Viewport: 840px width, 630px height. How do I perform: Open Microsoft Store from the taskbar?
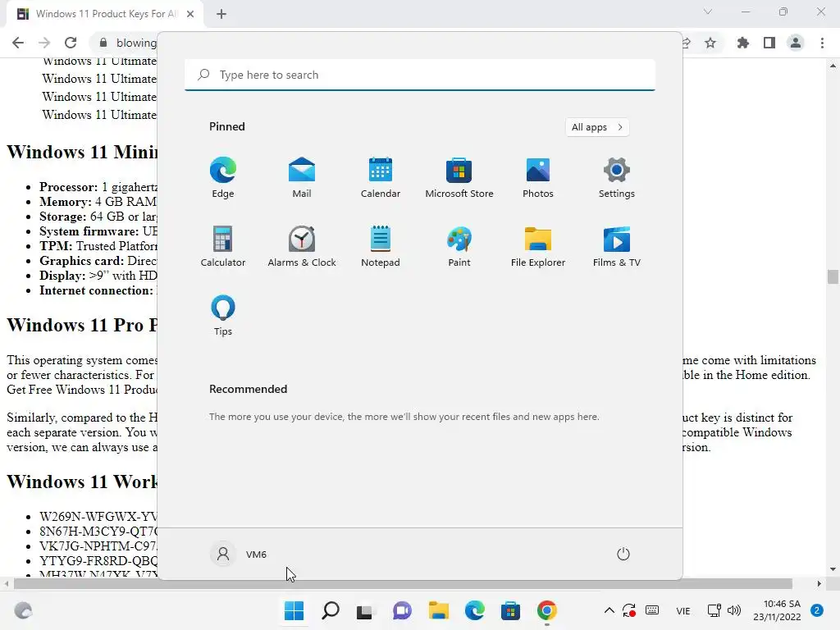[x=510, y=610]
